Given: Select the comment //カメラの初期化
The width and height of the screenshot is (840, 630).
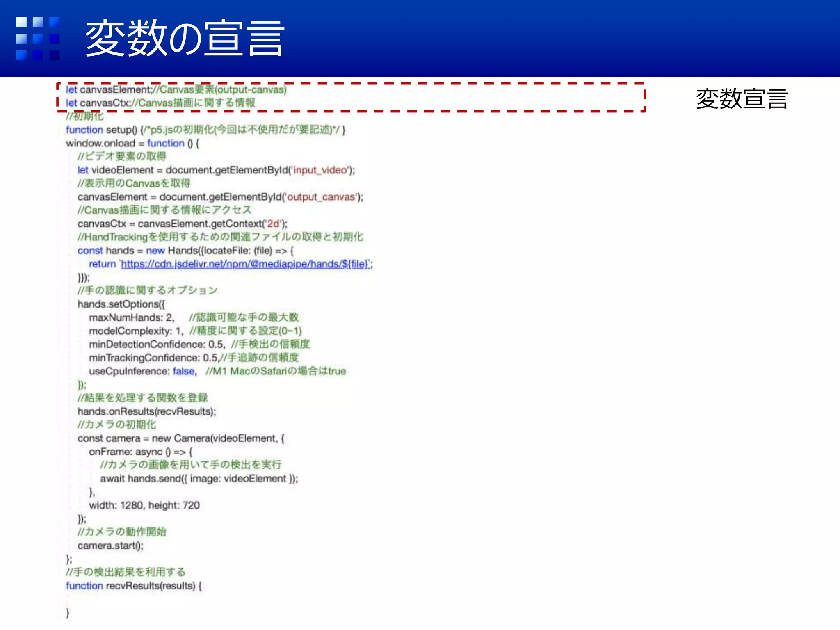Looking at the screenshot, I should click(x=117, y=425).
